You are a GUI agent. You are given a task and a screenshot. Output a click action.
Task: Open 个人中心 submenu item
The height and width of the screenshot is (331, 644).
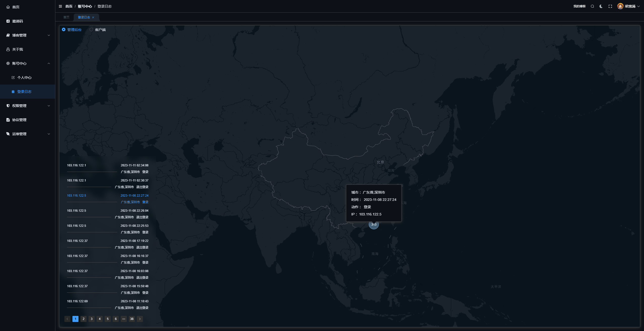[x=24, y=78]
